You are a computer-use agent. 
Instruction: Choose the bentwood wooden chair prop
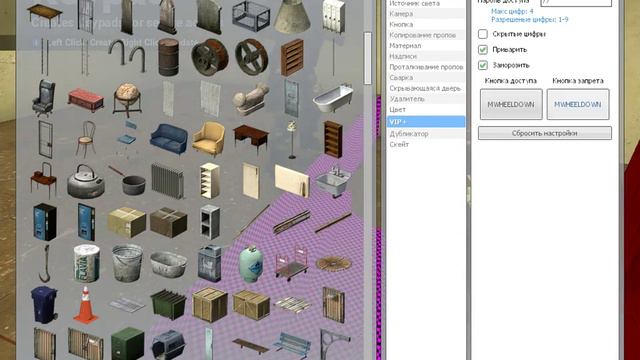tap(86, 139)
